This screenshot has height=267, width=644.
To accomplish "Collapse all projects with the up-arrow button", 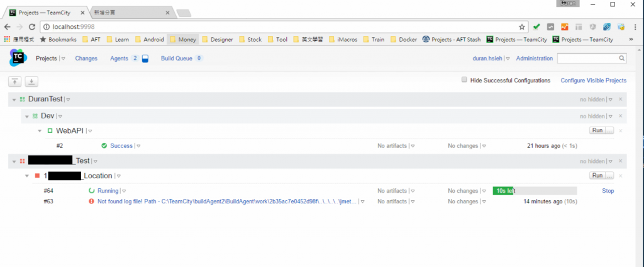I will (15, 81).
